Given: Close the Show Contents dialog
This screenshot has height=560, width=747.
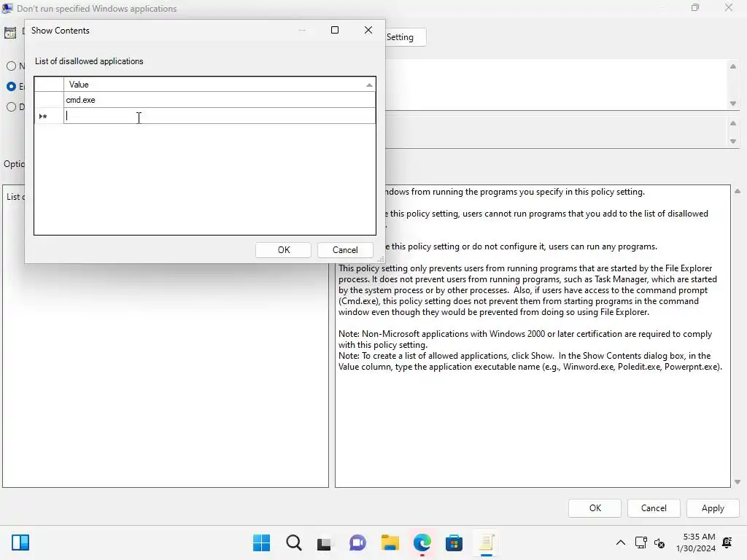Looking at the screenshot, I should (368, 30).
